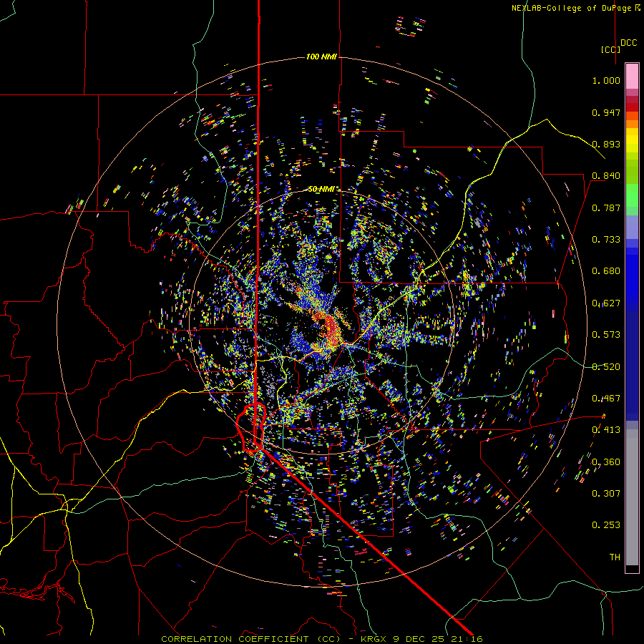Screen dimensions: 644x644
Task: Click the red segment of the color bar
Action: tap(632, 107)
